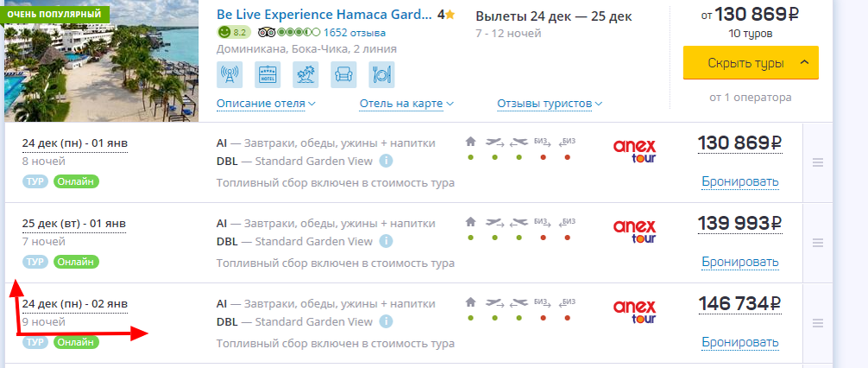Screen dimensions: 868x368
Task: Click Бронировать for the 146 734₽ tour
Action: 740,342
